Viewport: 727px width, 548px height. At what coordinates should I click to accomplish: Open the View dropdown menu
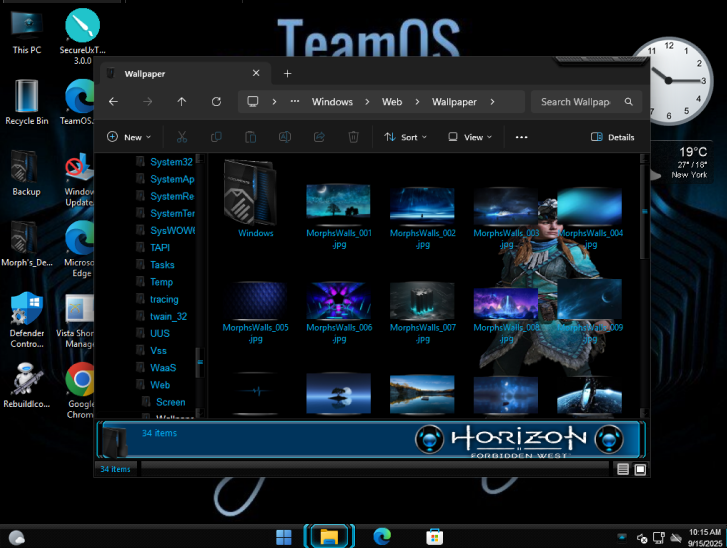pyautogui.click(x=470, y=137)
